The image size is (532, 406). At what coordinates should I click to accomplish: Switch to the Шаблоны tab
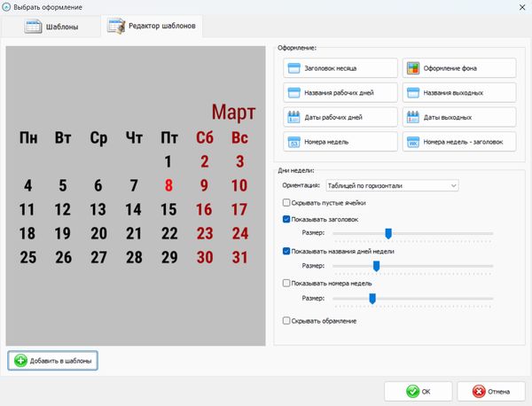(x=51, y=27)
